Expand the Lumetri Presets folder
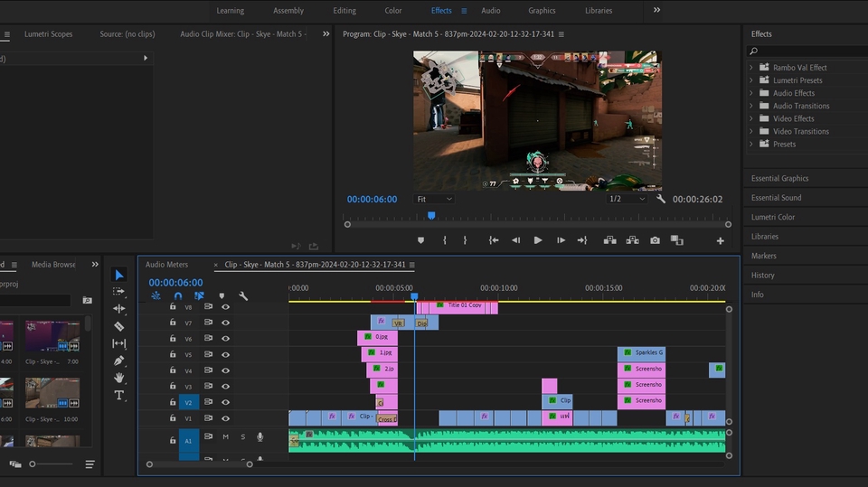868x487 pixels. (751, 80)
